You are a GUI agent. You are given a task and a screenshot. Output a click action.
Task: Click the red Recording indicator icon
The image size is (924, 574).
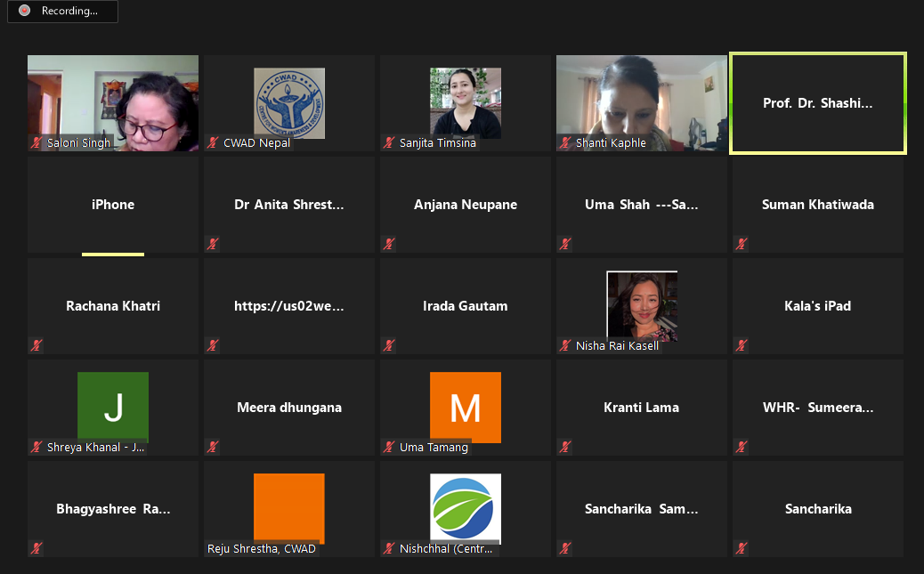pyautogui.click(x=24, y=12)
